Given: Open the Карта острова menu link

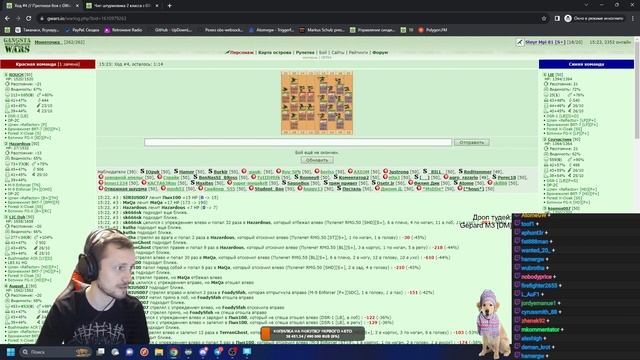Looking at the screenshot, I should pos(275,53).
